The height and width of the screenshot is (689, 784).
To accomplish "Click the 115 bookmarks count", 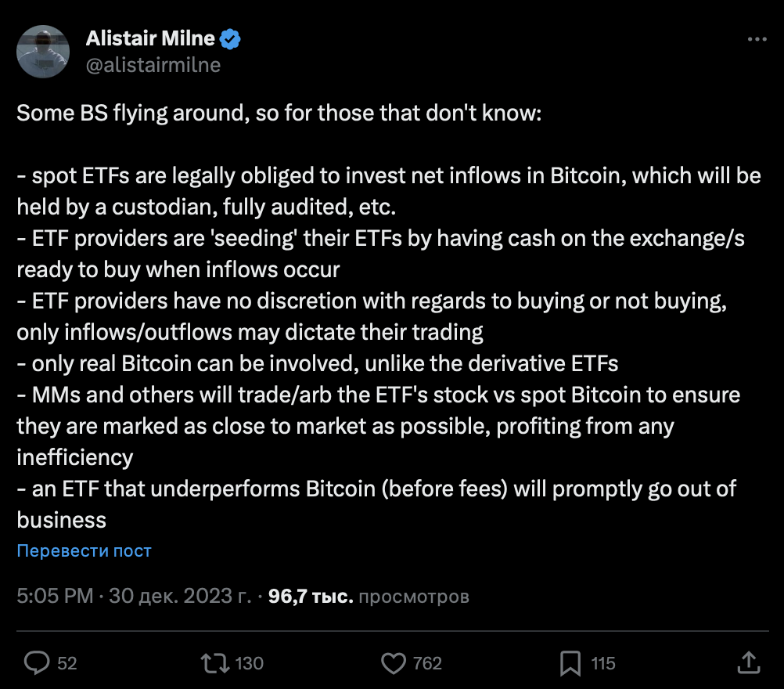I will 603,663.
